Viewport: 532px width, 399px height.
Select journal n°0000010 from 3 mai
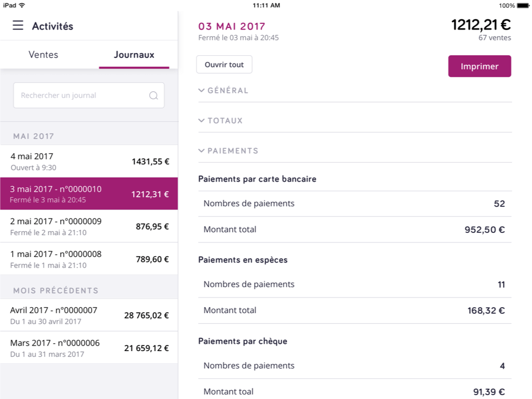pos(89,194)
